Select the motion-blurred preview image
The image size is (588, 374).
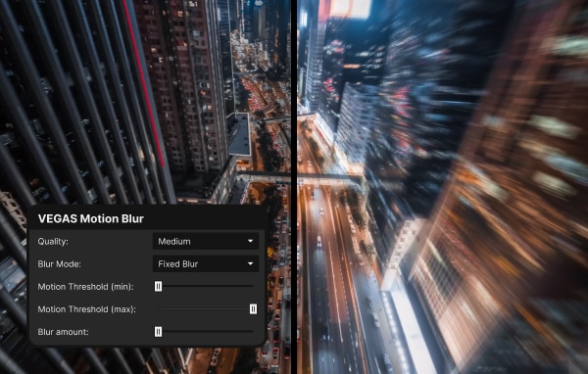coord(443,187)
